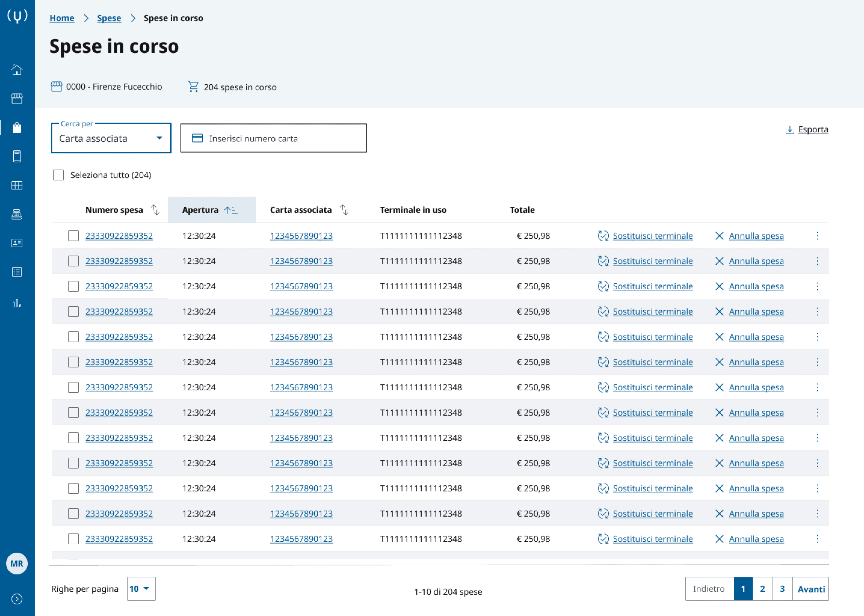Image resolution: width=864 pixels, height=616 pixels.
Task: Open the Righe per pagina dropdown
Action: (x=141, y=589)
